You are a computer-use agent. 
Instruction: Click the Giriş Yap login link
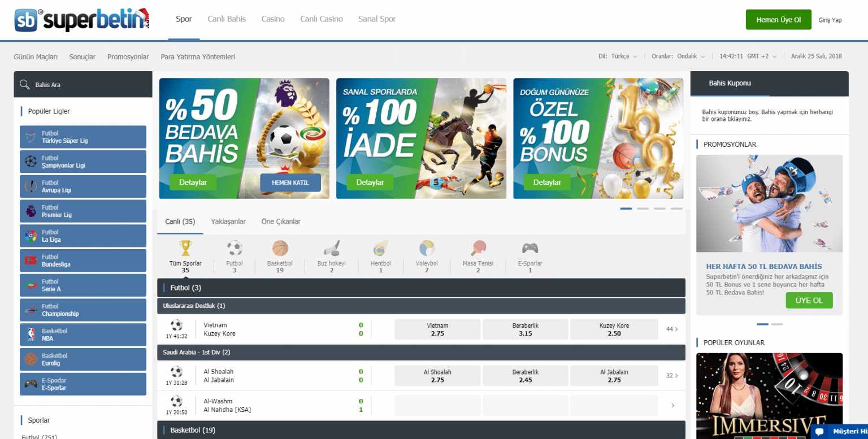pos(830,20)
